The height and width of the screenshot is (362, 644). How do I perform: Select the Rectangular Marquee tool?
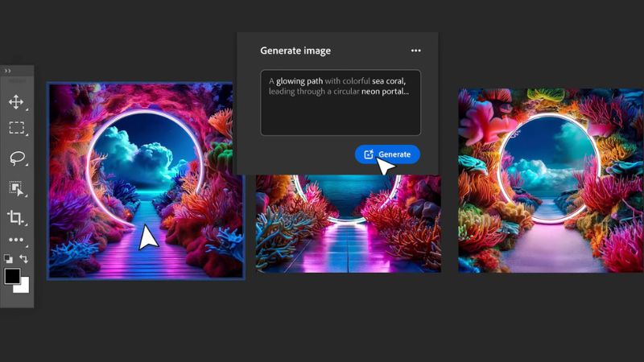tap(16, 128)
